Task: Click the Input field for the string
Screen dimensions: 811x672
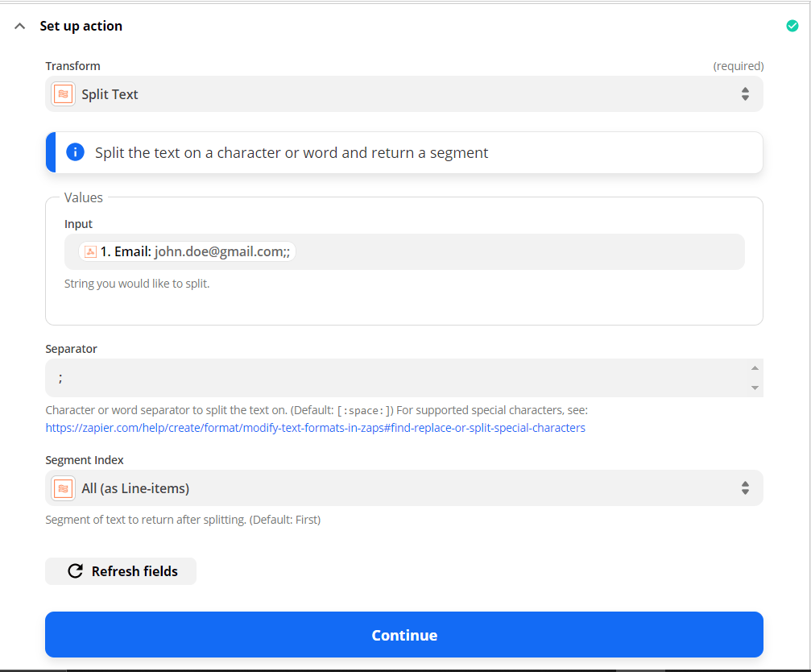Action: tap(404, 251)
